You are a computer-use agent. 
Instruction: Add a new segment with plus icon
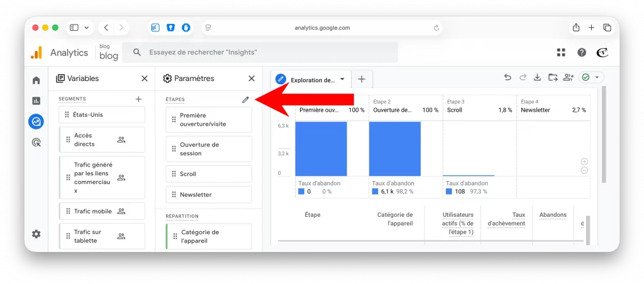(x=138, y=99)
